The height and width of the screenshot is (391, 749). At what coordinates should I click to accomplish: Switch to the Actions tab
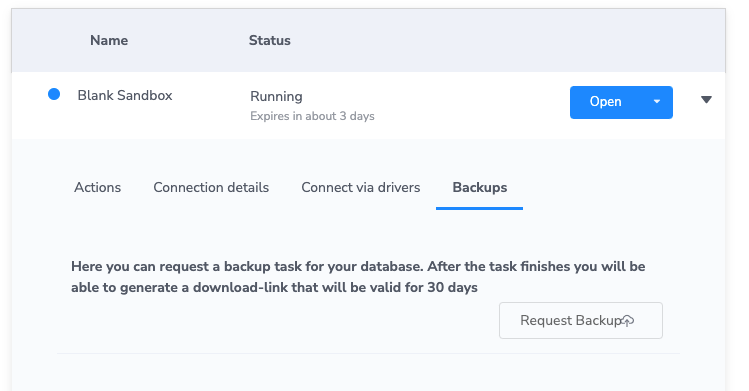[97, 188]
